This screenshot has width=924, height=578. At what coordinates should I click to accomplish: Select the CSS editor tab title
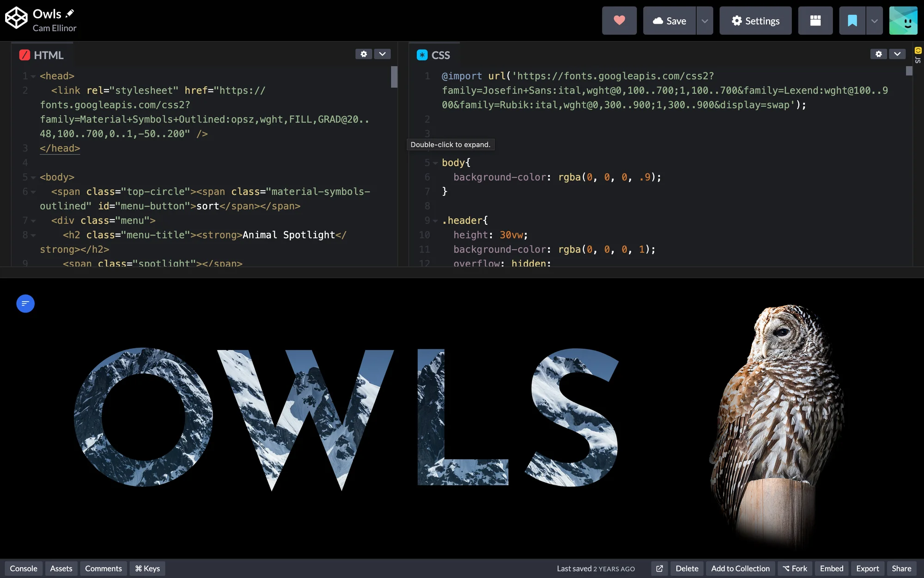[440, 55]
